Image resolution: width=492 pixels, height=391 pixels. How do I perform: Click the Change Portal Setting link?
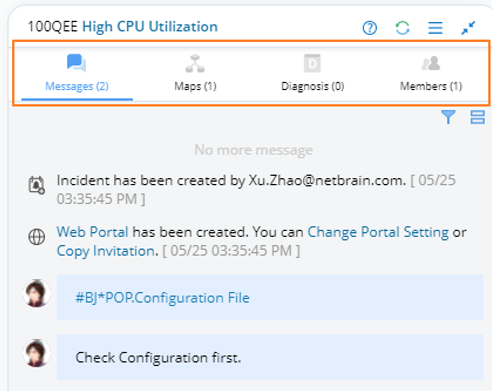[378, 232]
